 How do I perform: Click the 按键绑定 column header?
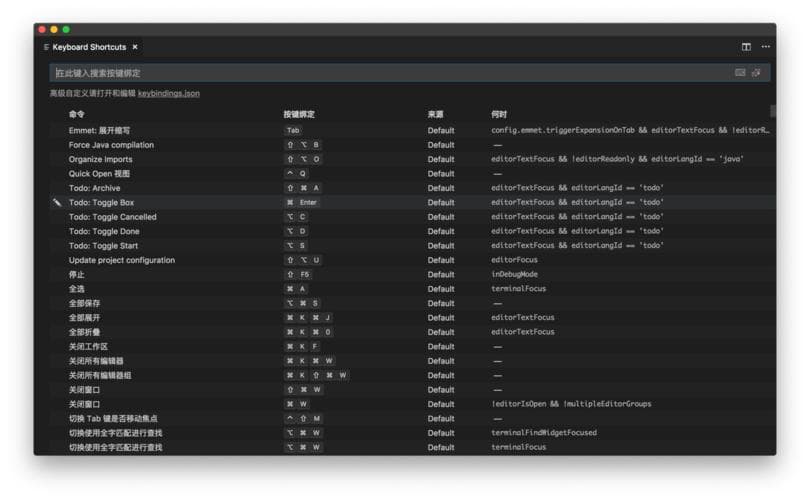pyautogui.click(x=299, y=114)
